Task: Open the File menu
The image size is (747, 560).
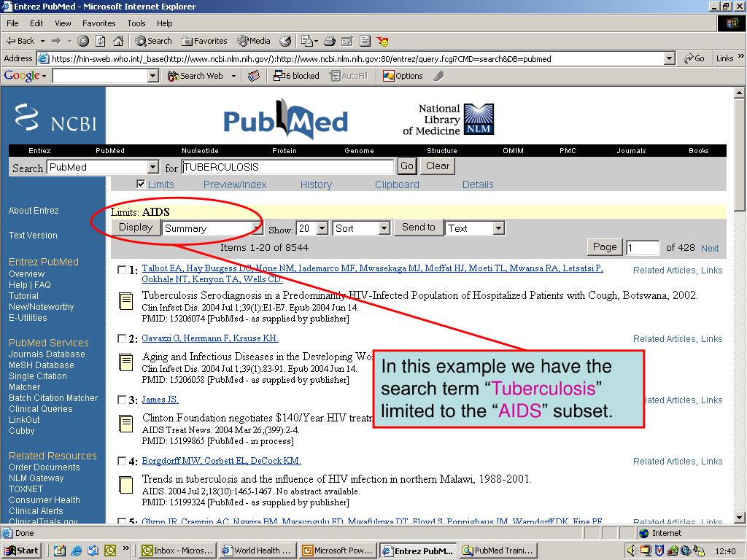Action: [12, 23]
